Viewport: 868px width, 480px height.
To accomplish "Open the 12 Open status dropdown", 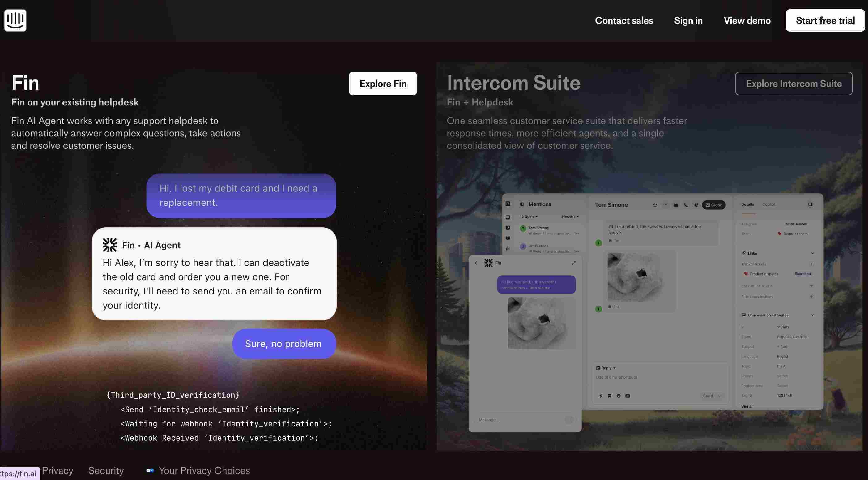I will click(x=528, y=217).
